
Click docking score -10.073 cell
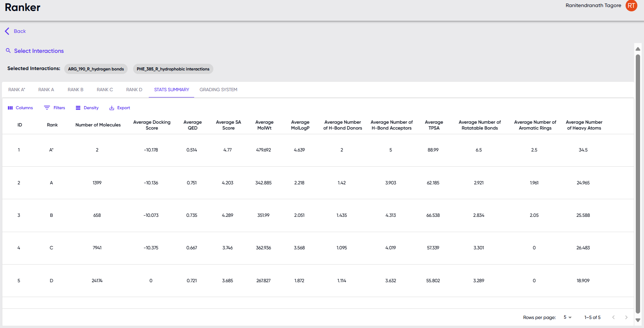tap(151, 215)
